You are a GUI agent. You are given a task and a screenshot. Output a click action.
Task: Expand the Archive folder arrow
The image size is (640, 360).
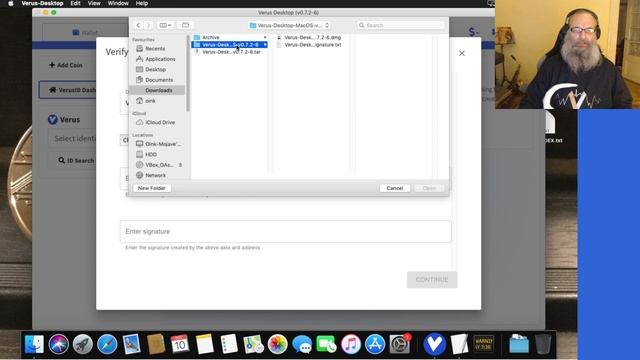(265, 37)
